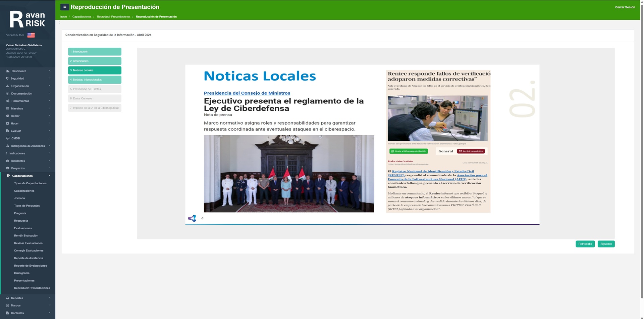Click the Incidentes icon

8,161
